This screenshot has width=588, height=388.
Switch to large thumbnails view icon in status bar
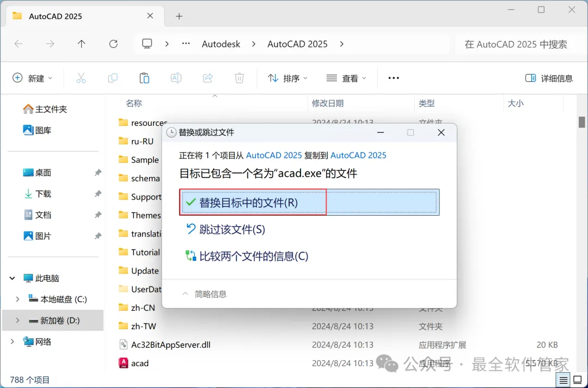tap(578, 380)
